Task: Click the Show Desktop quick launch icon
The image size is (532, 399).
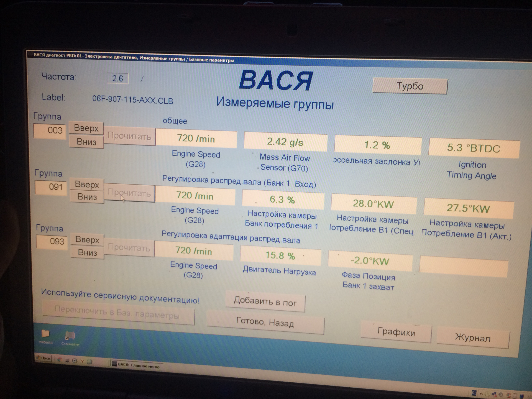Action: [67, 360]
